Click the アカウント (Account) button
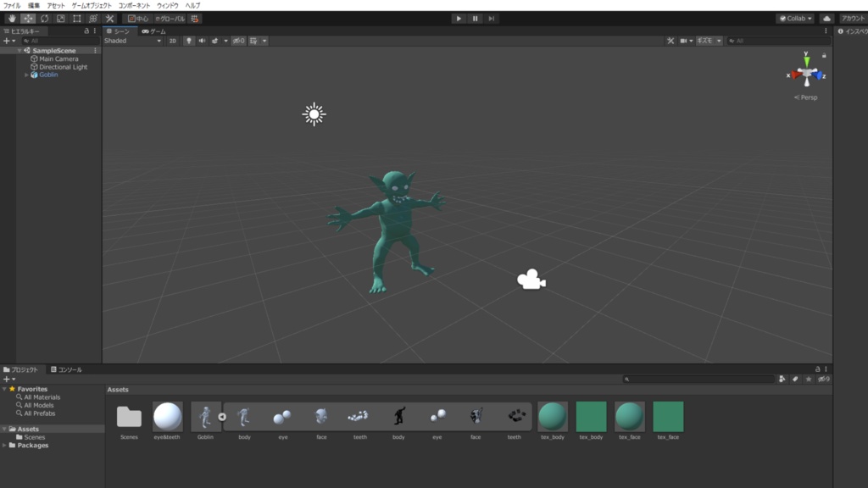 (x=853, y=19)
